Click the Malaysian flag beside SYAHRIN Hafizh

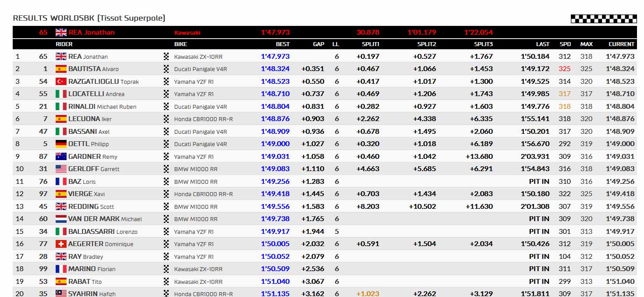click(x=61, y=293)
